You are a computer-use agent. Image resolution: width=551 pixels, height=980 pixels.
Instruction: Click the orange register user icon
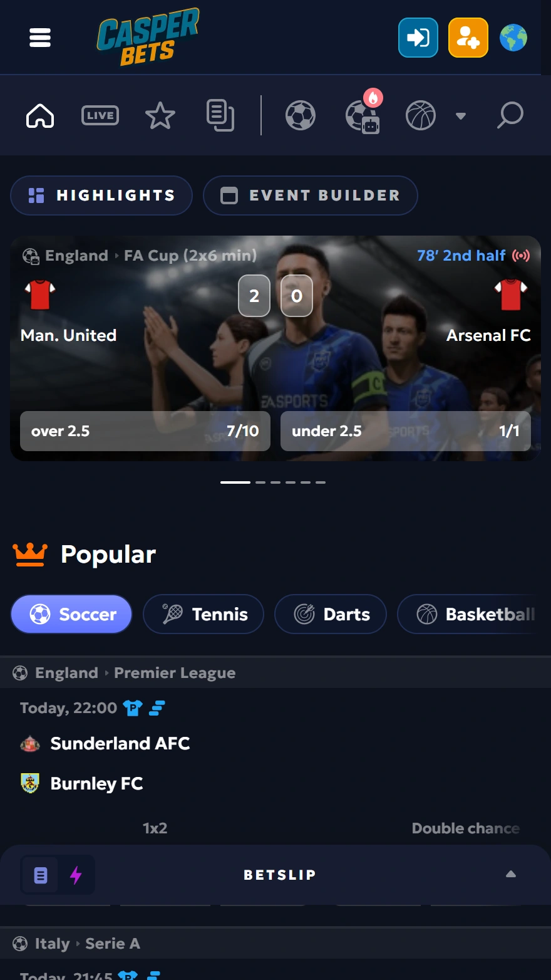(x=468, y=38)
